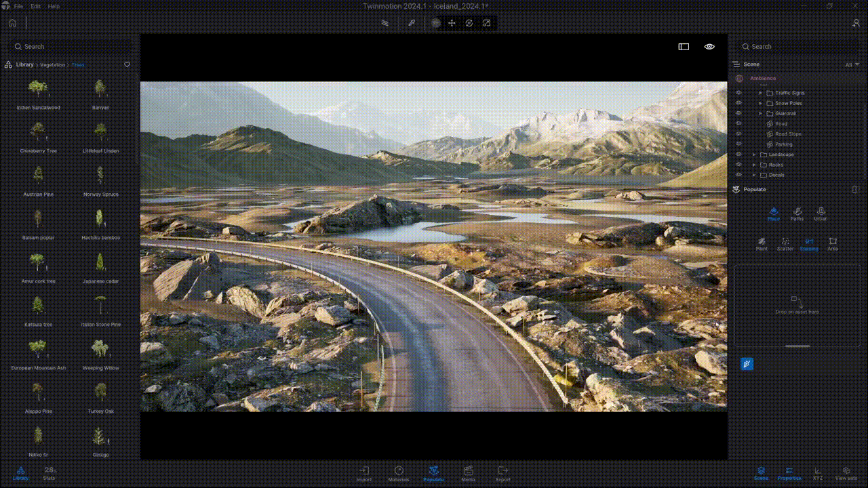The height and width of the screenshot is (488, 868).
Task: Open the Scene filter All dropdown
Action: (851, 64)
